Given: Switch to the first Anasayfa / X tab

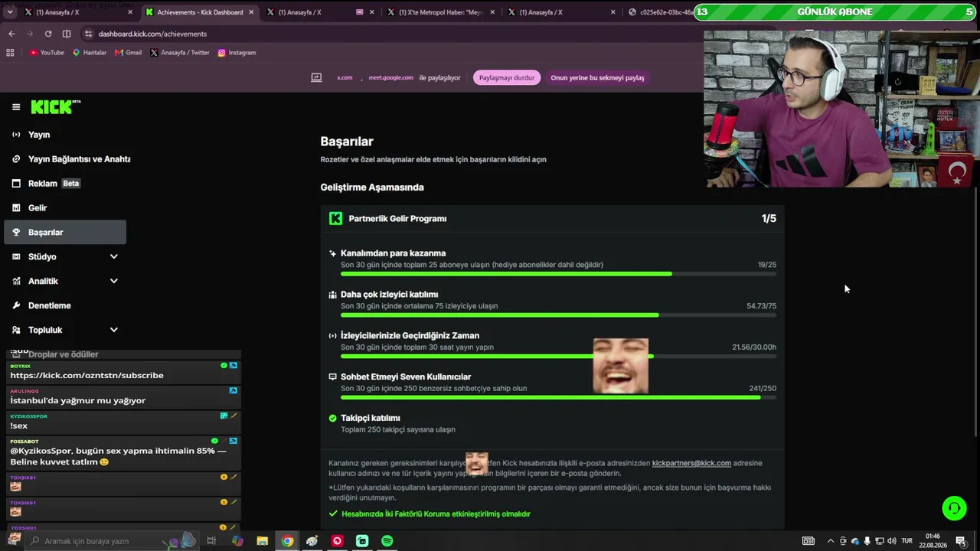Looking at the screenshot, I should coord(77,12).
